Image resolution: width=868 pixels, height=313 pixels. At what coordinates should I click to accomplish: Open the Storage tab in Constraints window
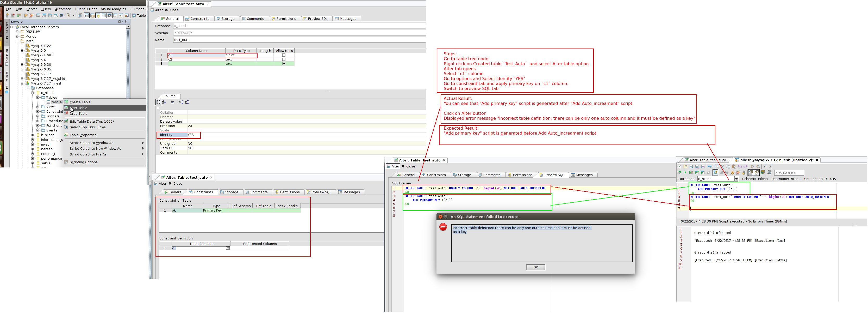pos(229,192)
